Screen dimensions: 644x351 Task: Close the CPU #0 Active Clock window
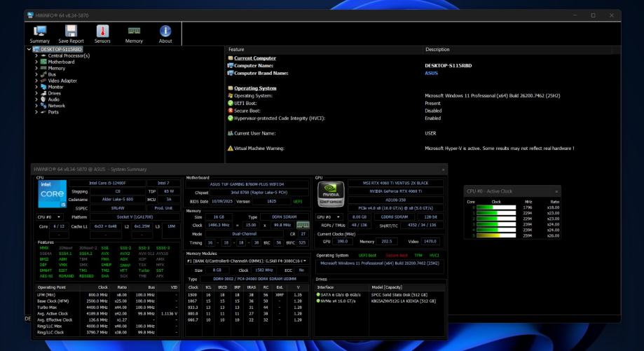coord(556,191)
